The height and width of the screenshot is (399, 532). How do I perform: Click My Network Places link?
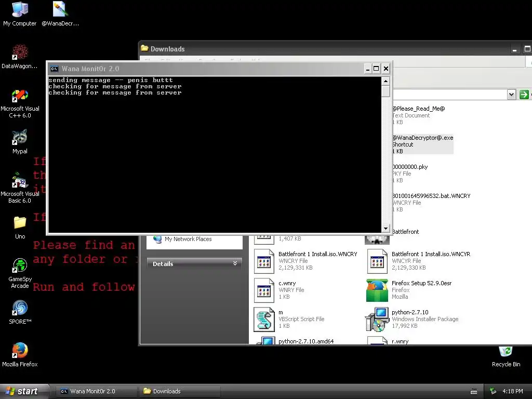pyautogui.click(x=188, y=239)
